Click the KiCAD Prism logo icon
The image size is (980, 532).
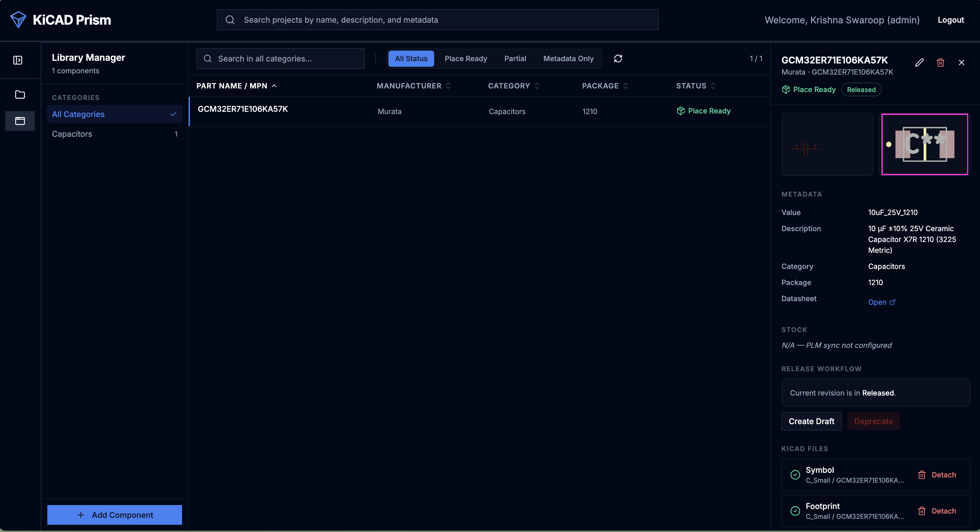(18, 20)
